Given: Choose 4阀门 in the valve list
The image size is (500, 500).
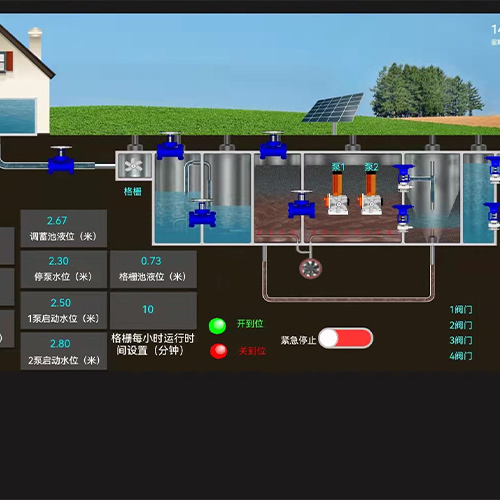Looking at the screenshot, I should (461, 356).
